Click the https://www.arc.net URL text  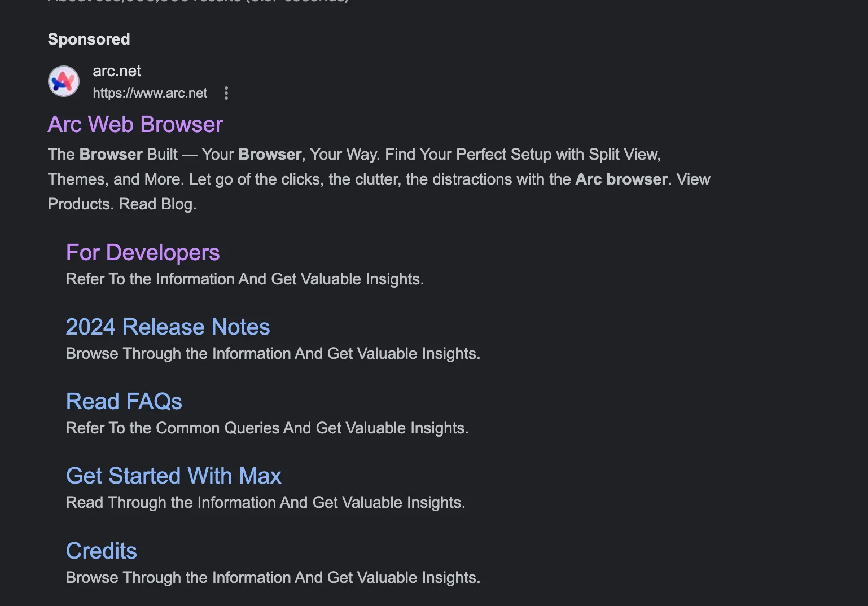pos(150,93)
